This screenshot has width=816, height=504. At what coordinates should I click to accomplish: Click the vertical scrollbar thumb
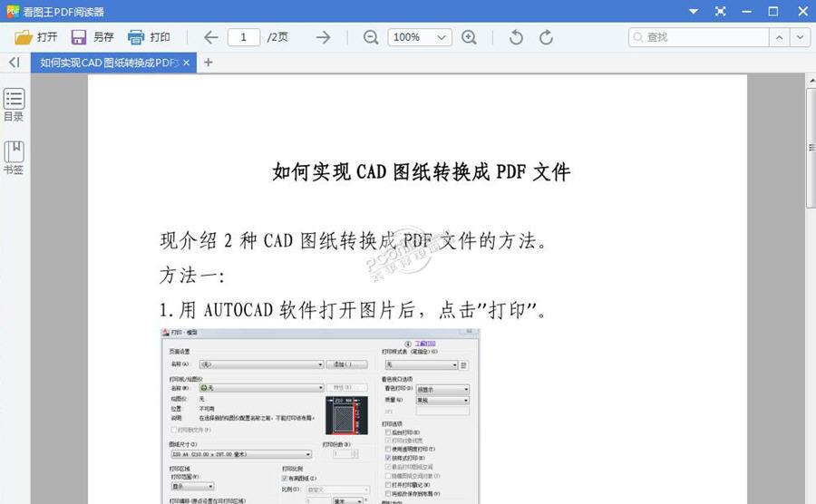(x=811, y=149)
